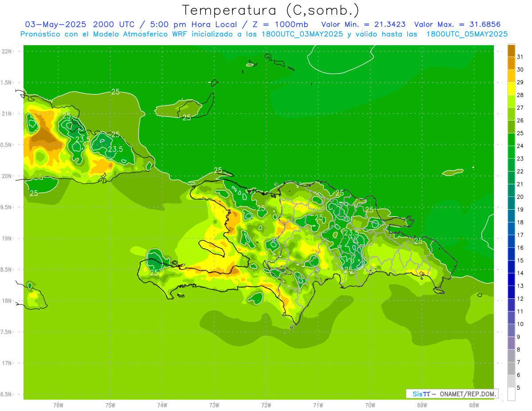Click the '76W' longitude label

(58, 405)
